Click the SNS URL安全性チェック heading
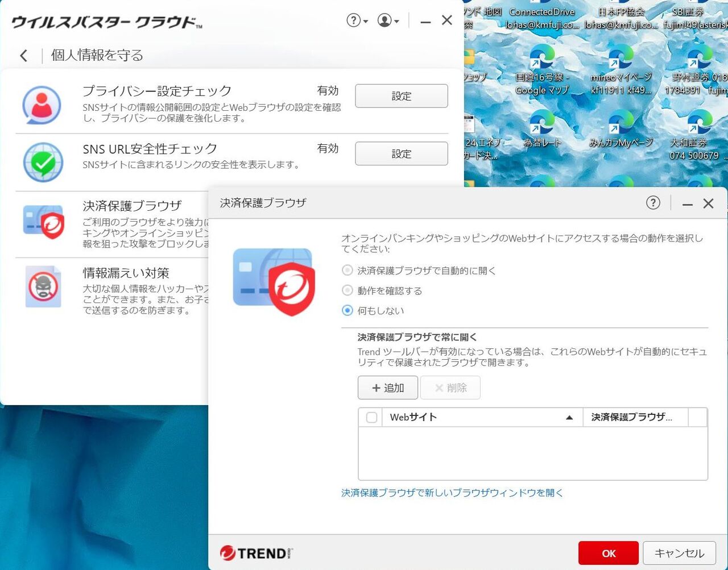Image resolution: width=728 pixels, height=570 pixels. tap(150, 149)
